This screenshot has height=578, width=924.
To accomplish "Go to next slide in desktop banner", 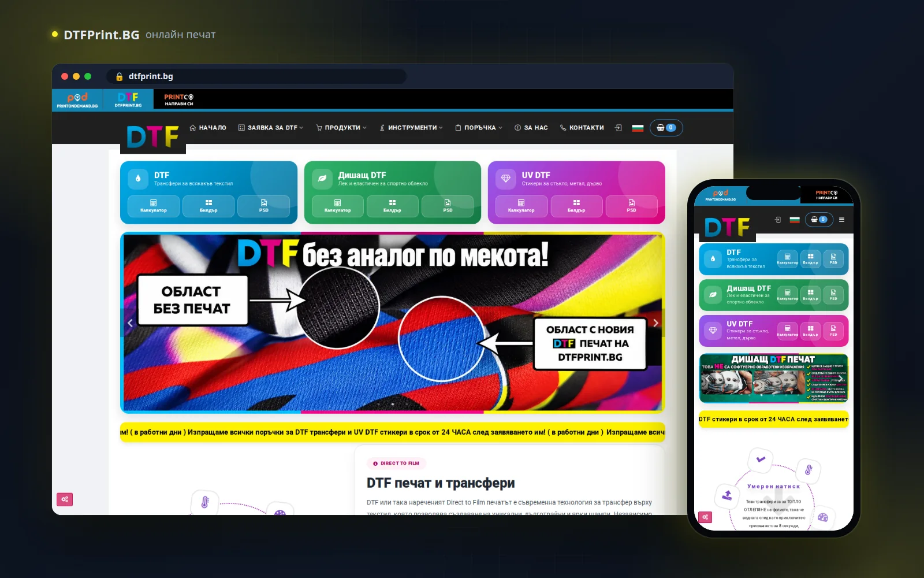I will (655, 323).
